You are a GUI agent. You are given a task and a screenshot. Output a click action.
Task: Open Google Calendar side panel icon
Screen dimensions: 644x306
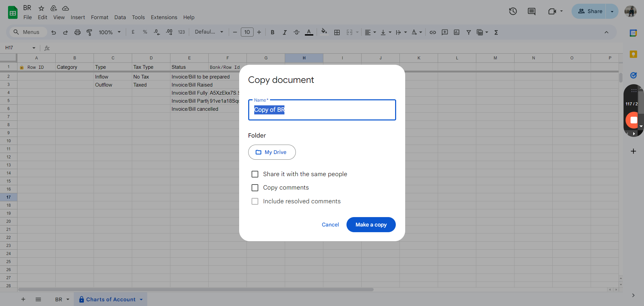coord(633,33)
